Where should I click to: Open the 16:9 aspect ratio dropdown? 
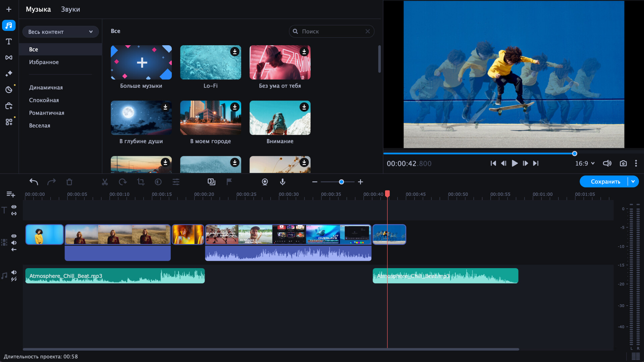584,163
